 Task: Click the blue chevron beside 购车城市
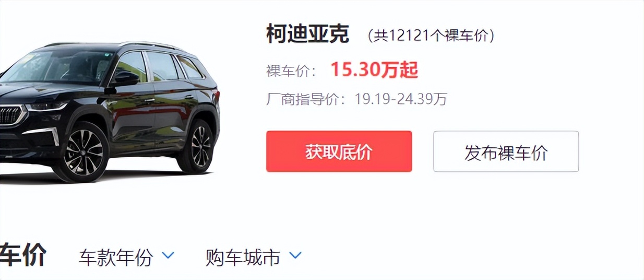295,255
